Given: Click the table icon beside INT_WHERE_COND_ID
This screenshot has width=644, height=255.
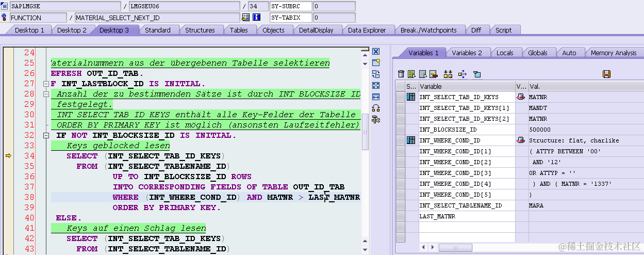Looking at the screenshot, I should 411,140.
